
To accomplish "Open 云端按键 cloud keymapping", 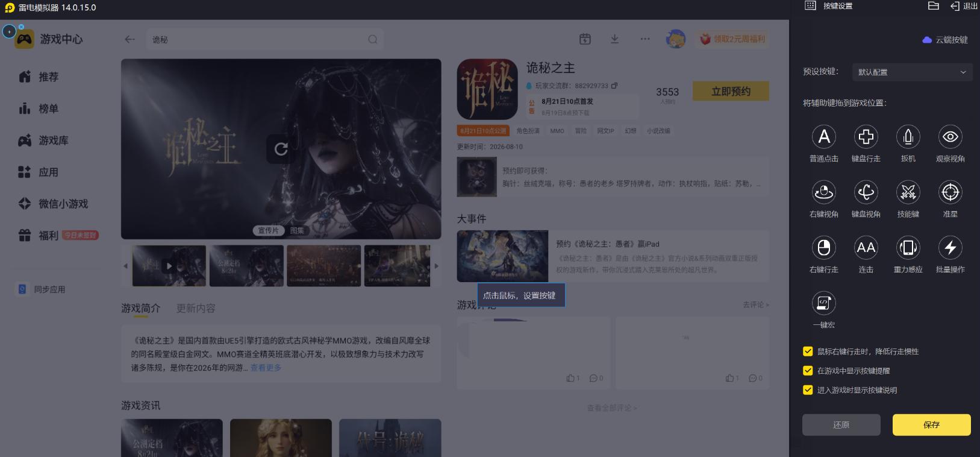I will tap(945, 40).
